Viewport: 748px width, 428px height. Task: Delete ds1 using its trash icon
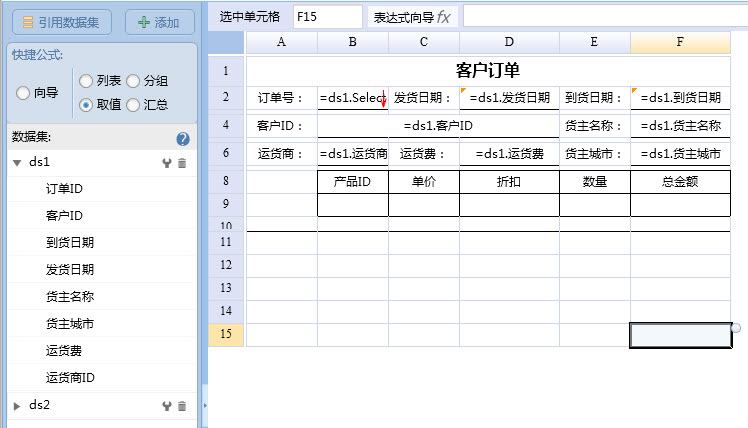182,163
